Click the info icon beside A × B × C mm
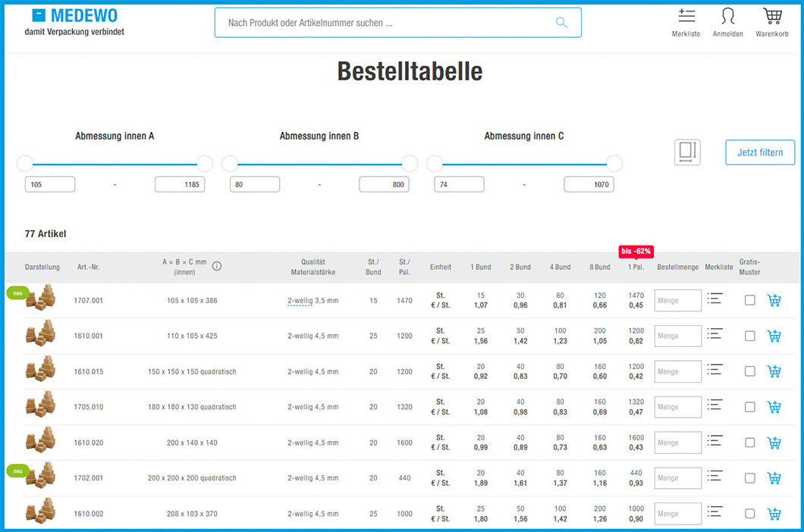Viewport: 804px width, 532px height. (x=217, y=267)
